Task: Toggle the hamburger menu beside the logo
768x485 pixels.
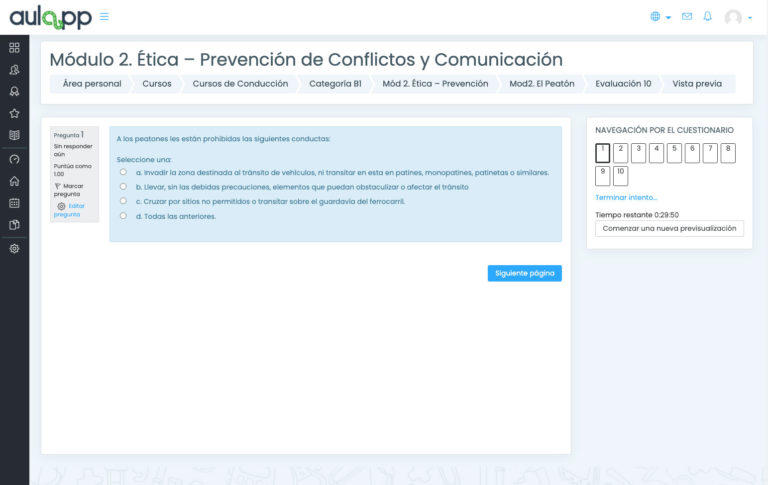Action: click(105, 16)
